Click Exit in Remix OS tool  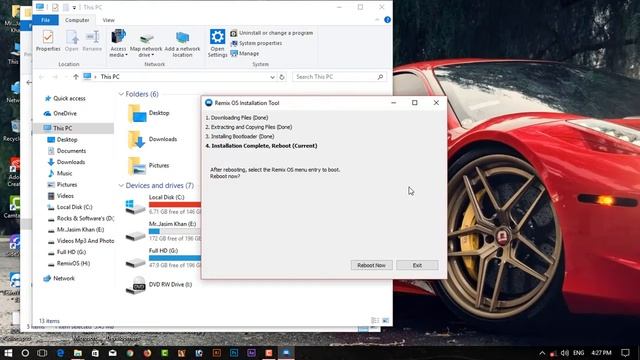[x=417, y=265]
